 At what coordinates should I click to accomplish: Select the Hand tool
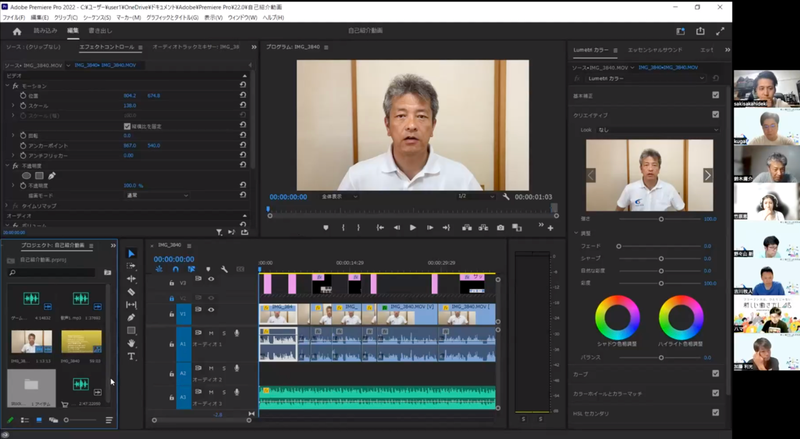pos(131,343)
